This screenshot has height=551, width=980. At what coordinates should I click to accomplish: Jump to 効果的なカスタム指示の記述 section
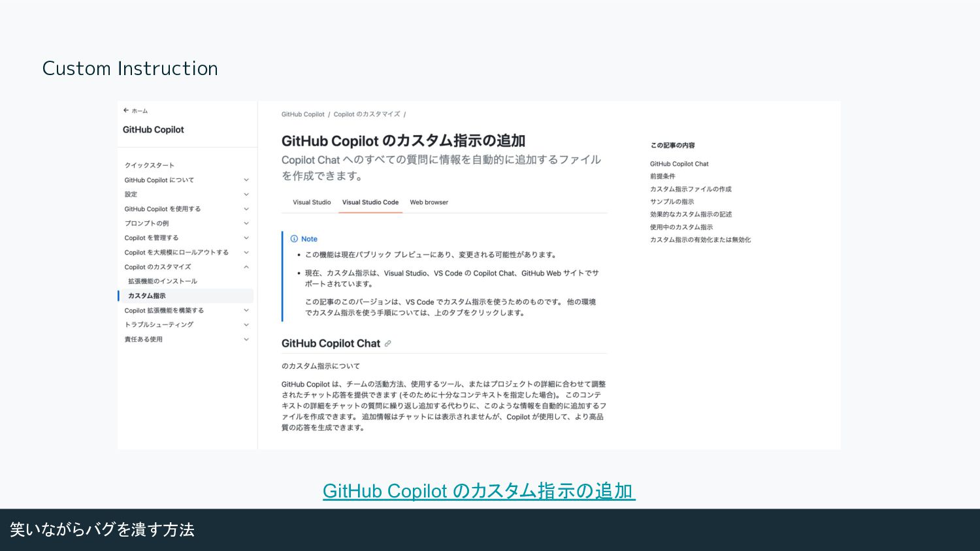(x=691, y=214)
